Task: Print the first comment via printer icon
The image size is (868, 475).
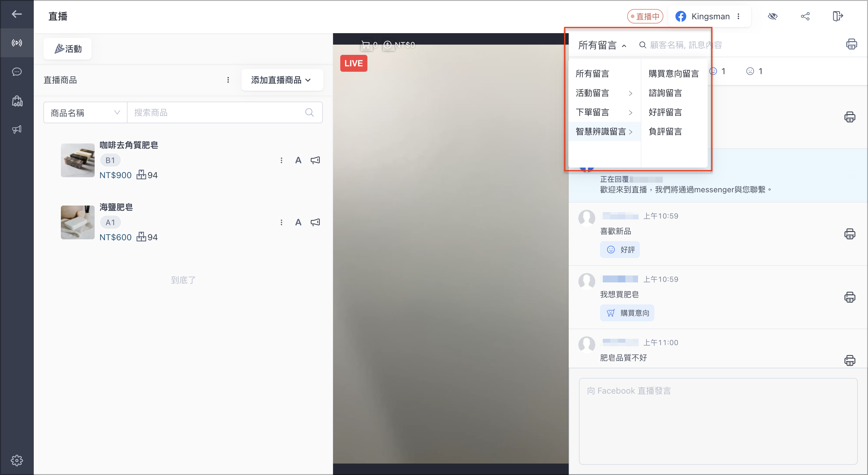Action: pos(850,117)
